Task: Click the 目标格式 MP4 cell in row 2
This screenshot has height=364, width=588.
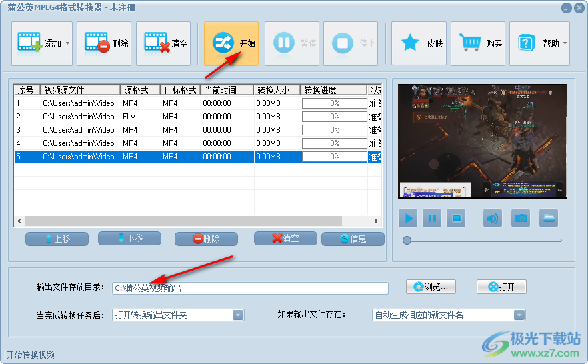Action: (x=181, y=117)
